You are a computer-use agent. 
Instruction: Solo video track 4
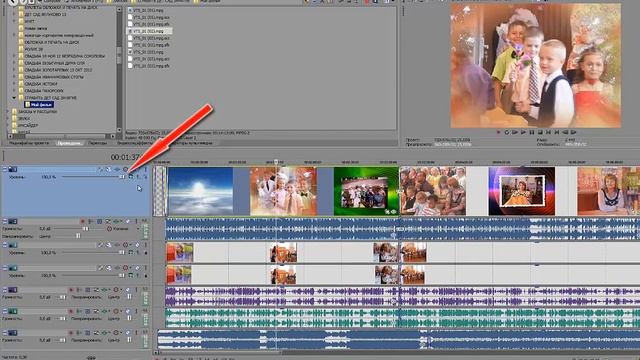[145, 268]
